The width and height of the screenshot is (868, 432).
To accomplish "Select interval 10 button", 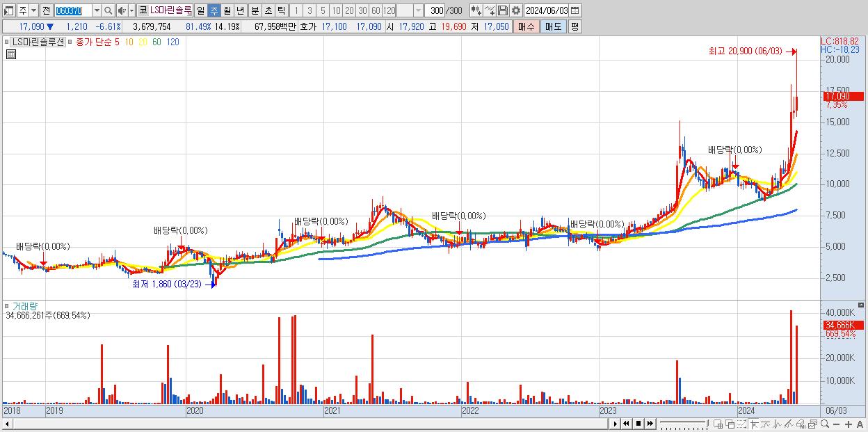I will point(336,10).
